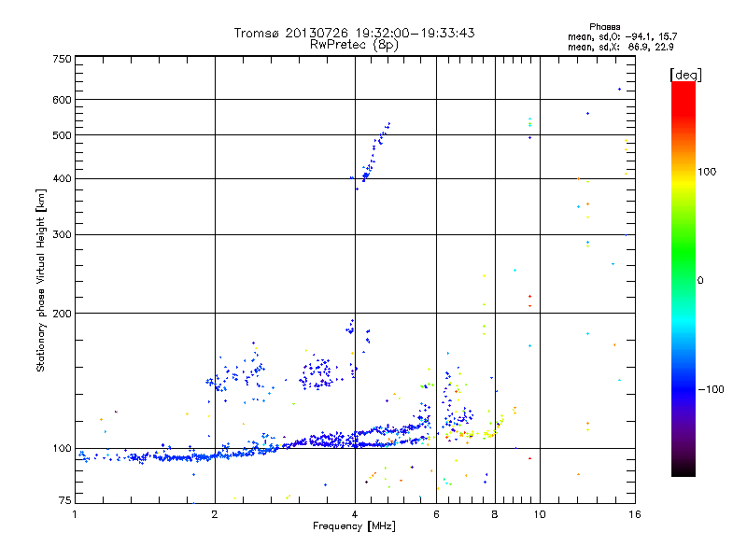Screen dimensions: 747x560
Task: Click the y-axis label "Stationary phase Virtual Height [km]"
Action: coord(40,280)
